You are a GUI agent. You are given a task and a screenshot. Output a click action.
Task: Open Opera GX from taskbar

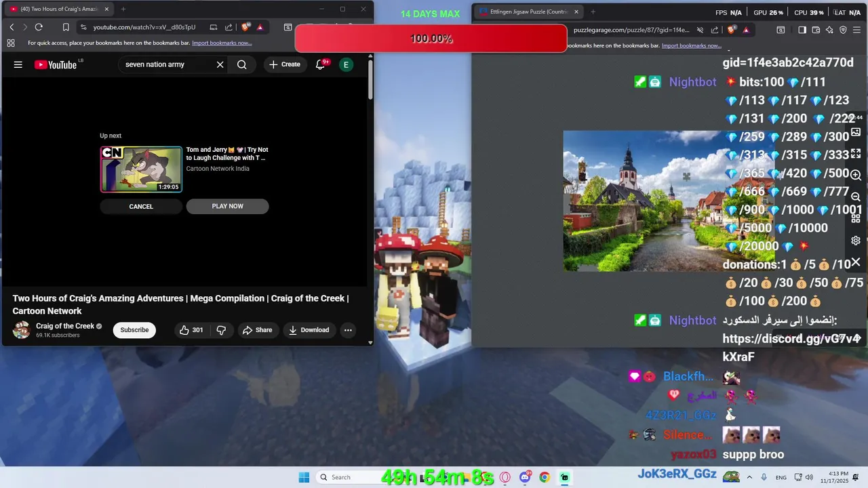[x=505, y=477]
